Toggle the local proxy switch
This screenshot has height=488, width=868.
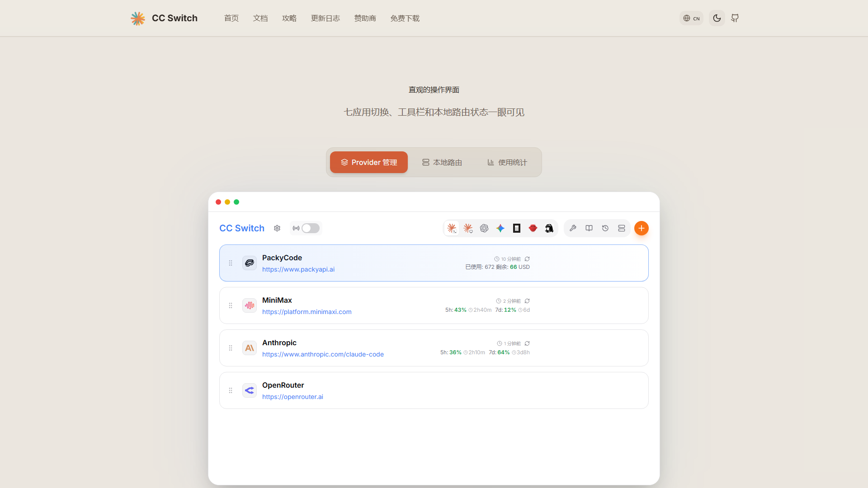[x=311, y=228]
